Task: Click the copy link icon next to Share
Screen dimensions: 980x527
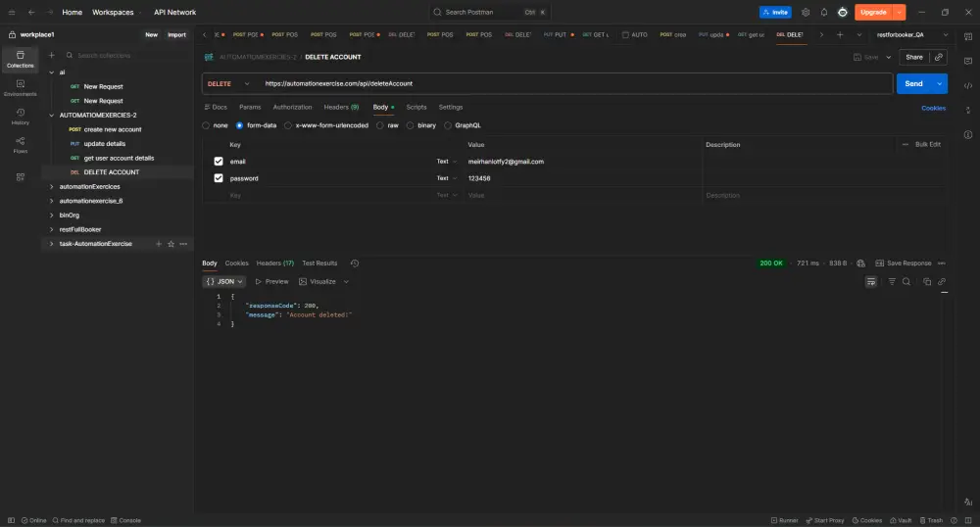Action: point(939,57)
